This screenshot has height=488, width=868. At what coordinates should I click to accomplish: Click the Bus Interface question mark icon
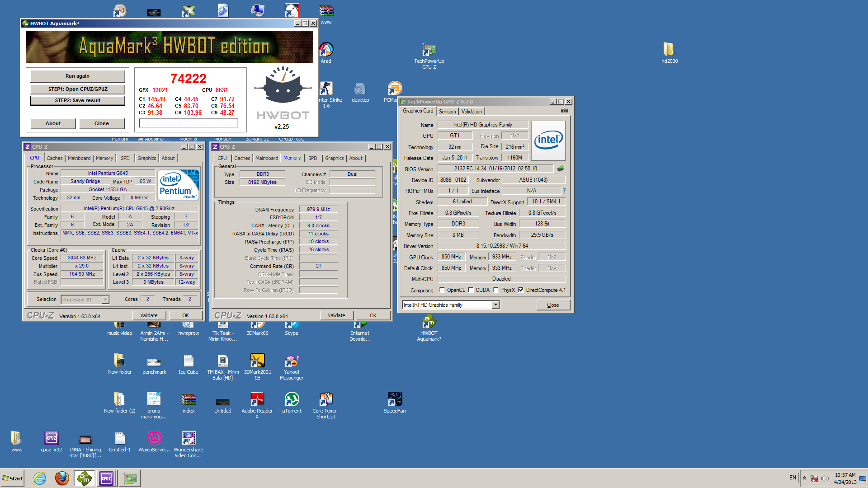[x=564, y=191]
